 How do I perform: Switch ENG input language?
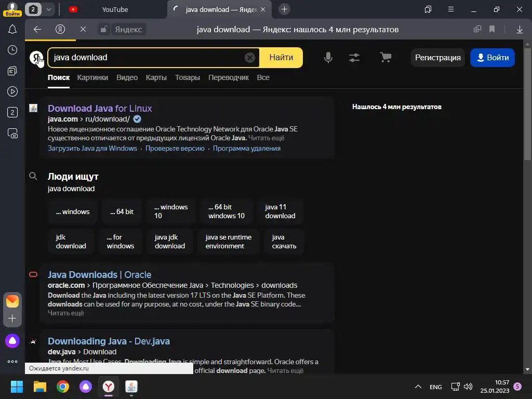[x=436, y=387]
